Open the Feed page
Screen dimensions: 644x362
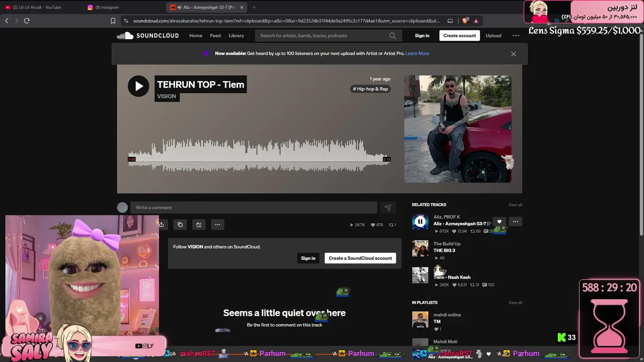click(215, 36)
